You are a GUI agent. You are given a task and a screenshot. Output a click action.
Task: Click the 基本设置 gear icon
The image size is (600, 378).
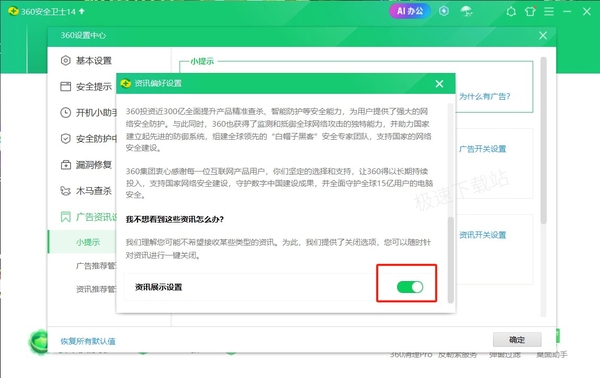pyautogui.click(x=66, y=60)
